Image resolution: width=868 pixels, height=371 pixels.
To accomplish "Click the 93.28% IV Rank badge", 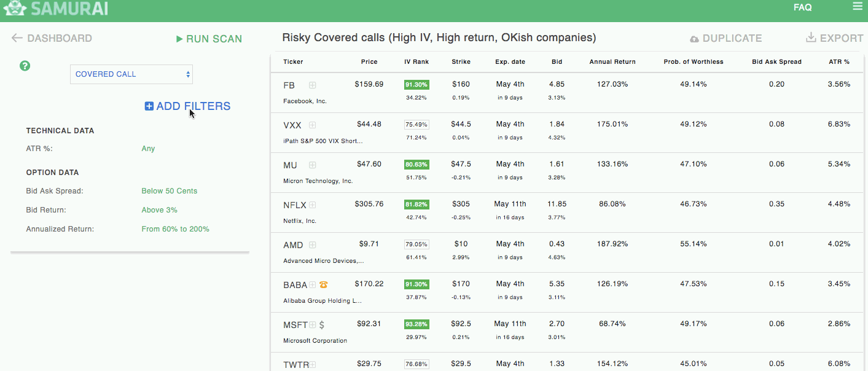I will pos(416,324).
